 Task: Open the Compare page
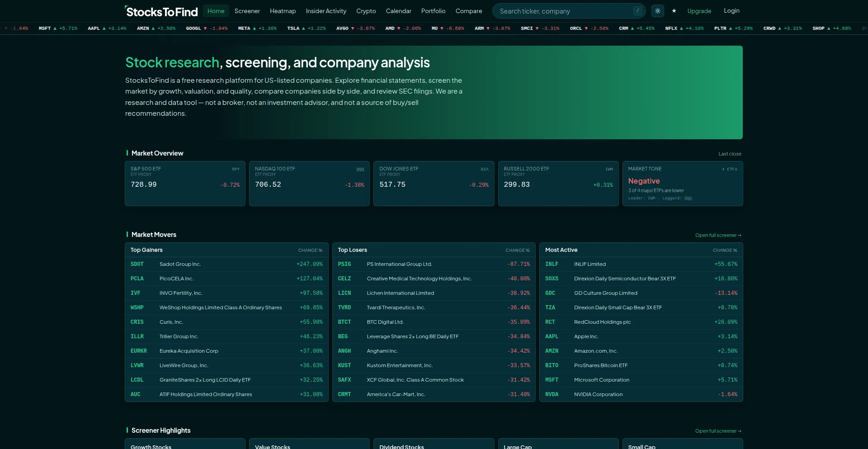click(468, 11)
